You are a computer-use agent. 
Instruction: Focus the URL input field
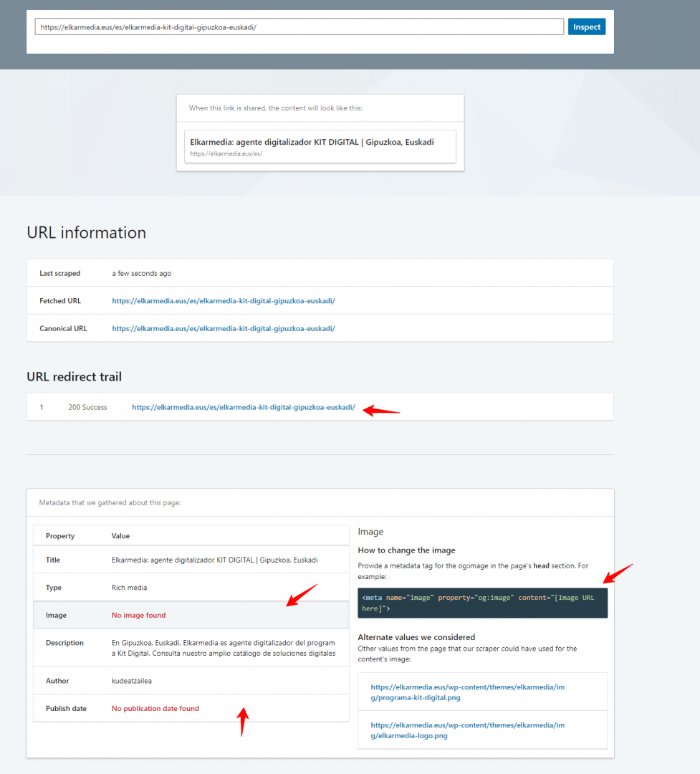point(299,27)
